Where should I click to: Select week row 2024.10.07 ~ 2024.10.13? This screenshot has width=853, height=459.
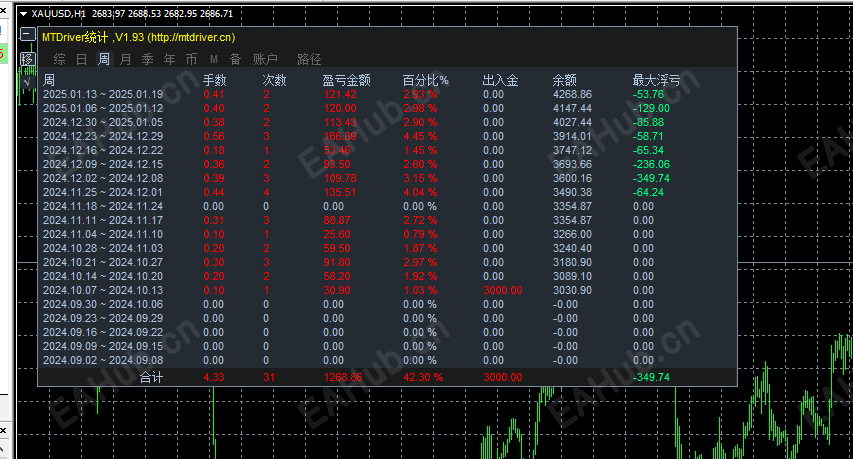pyautogui.click(x=387, y=290)
